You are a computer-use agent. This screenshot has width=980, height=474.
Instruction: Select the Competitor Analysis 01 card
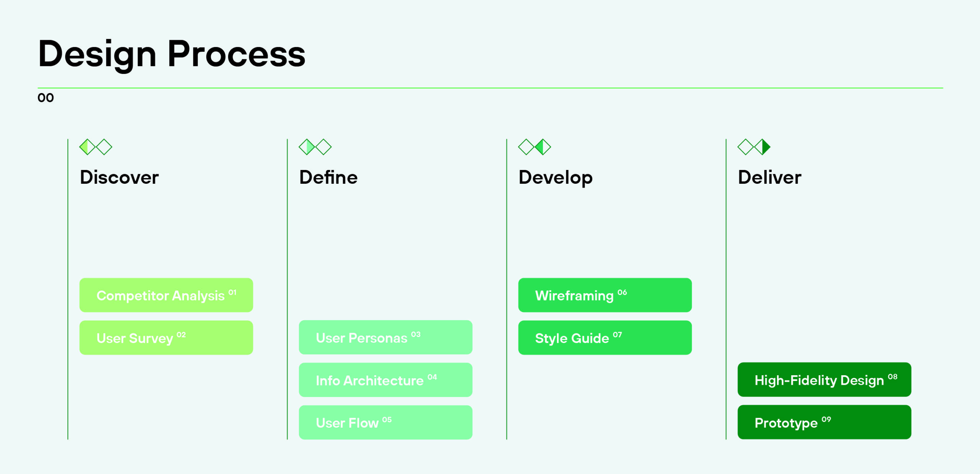click(166, 295)
